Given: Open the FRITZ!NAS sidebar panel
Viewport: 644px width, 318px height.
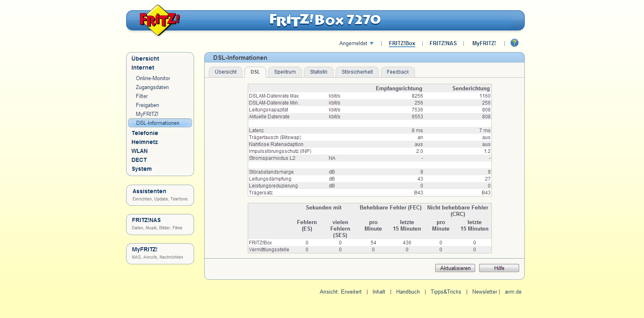Looking at the screenshot, I should point(160,224).
